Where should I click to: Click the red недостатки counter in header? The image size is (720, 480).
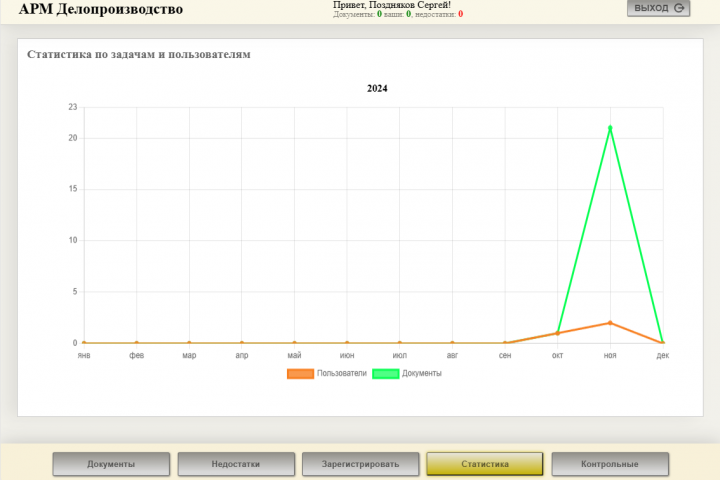click(x=461, y=14)
